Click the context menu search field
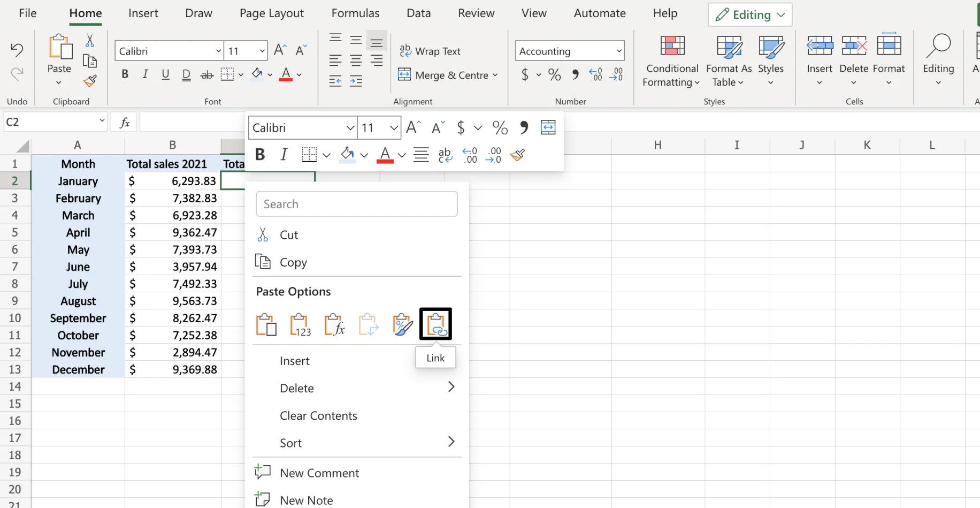The width and height of the screenshot is (980, 508). coord(356,204)
